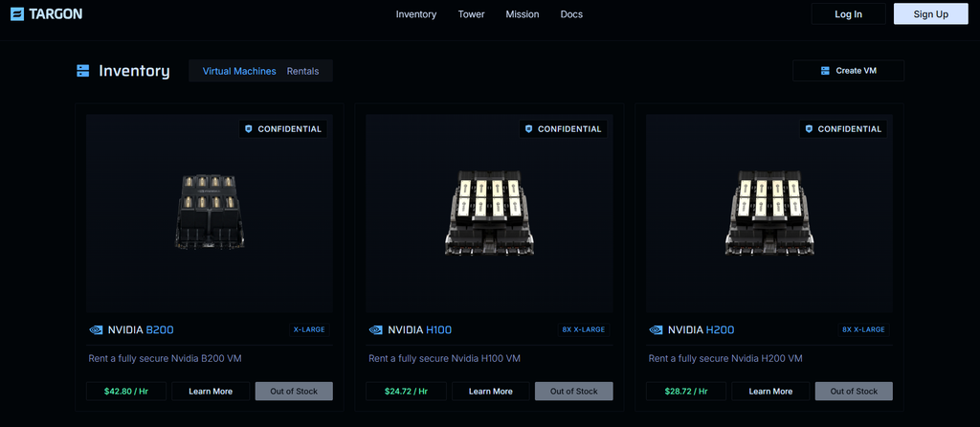The width and height of the screenshot is (980, 427).
Task: Open Tower in the top navigation
Action: click(471, 13)
